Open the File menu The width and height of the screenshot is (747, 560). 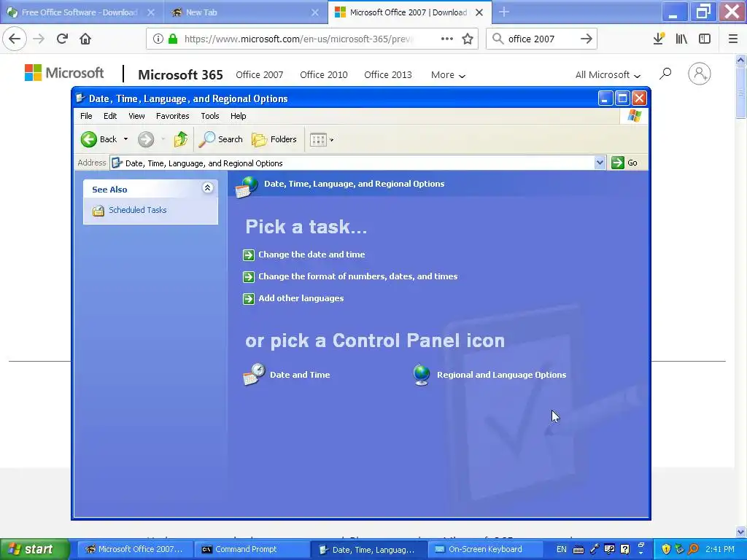point(86,116)
